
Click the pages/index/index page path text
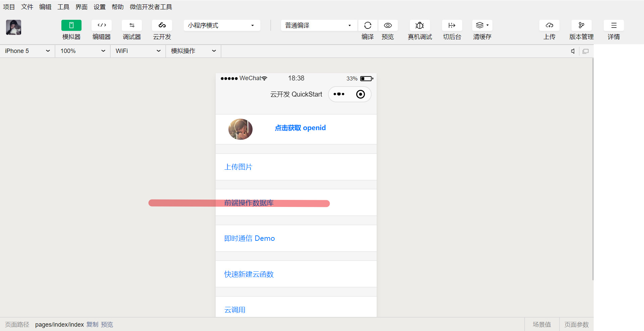coord(59,325)
